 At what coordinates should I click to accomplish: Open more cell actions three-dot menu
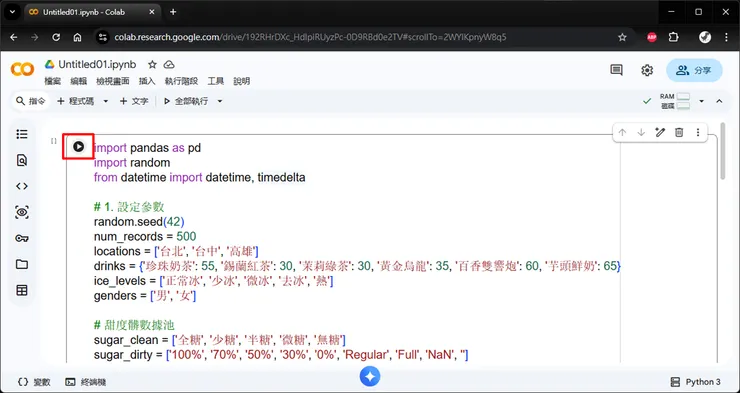(698, 133)
